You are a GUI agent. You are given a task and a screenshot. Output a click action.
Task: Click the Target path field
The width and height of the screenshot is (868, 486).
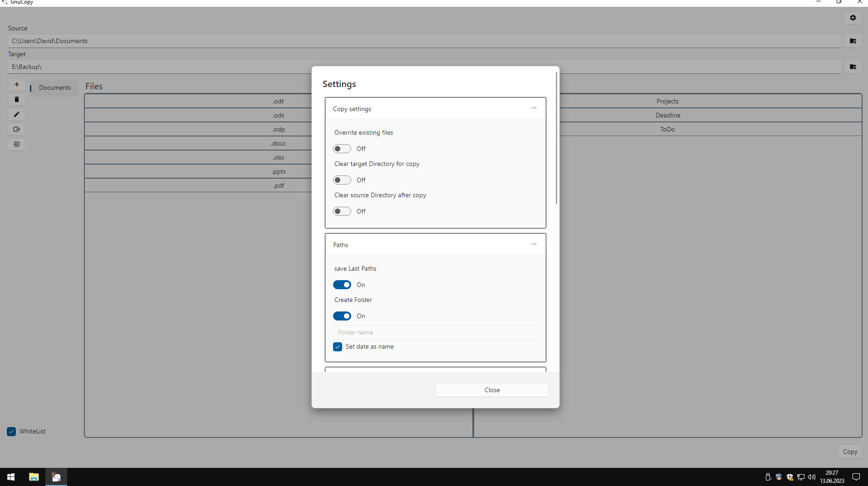coord(424,67)
